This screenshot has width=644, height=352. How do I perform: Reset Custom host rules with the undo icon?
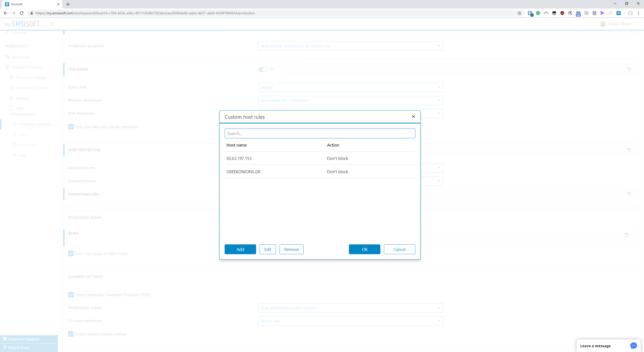[629, 194]
